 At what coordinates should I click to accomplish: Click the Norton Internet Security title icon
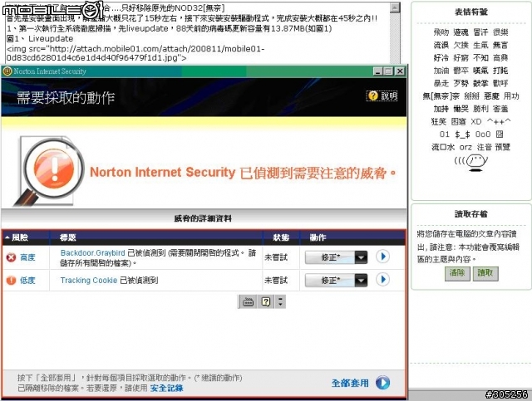[7, 71]
